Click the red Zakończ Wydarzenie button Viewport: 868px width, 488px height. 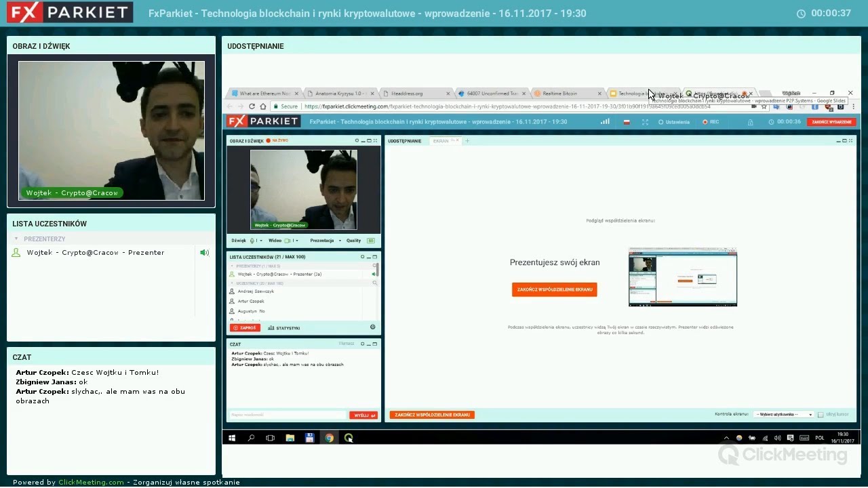831,122
